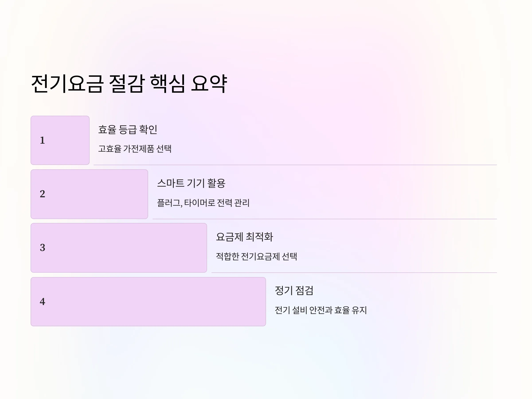The width and height of the screenshot is (532, 399).
Task: Click the number 3 in the third box
Action: [x=42, y=248]
